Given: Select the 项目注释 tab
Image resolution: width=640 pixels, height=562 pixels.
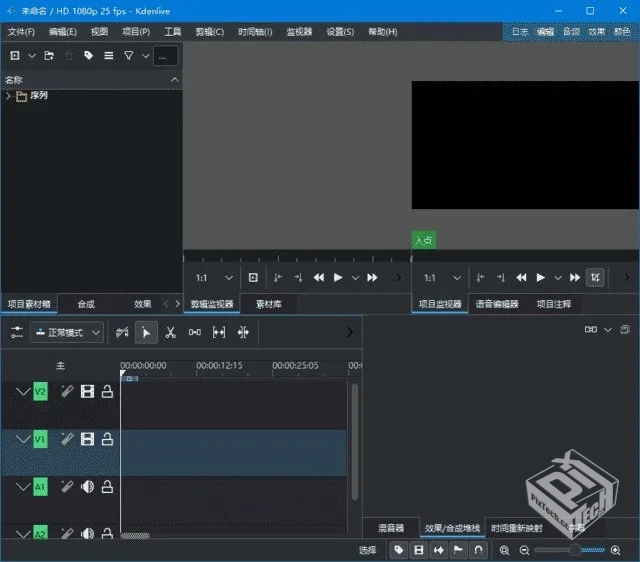Looking at the screenshot, I should pos(553,304).
